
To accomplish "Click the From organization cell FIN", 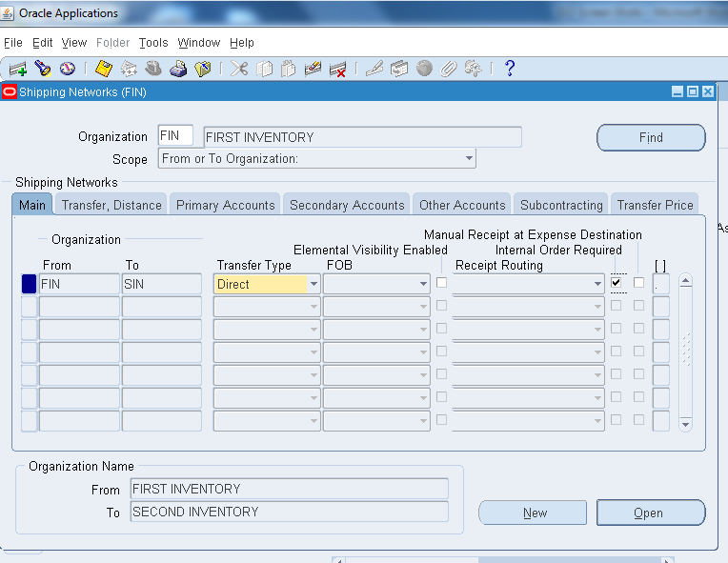I will coord(79,284).
